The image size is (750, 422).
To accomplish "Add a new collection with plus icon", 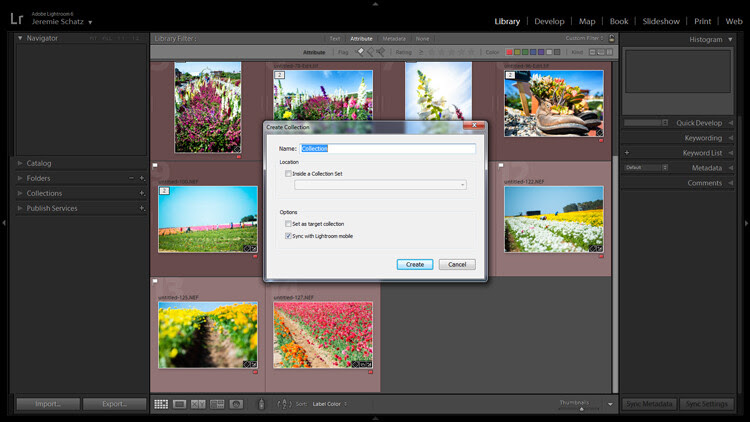I will click(142, 193).
